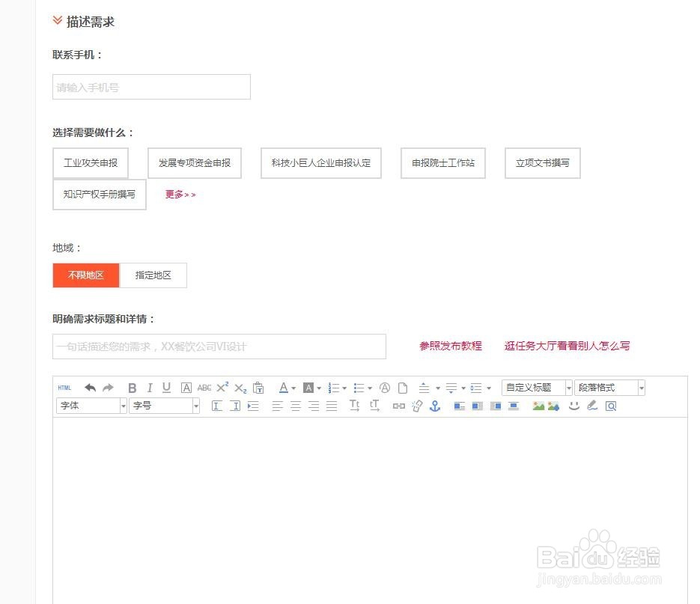The image size is (700, 604).
Task: Set left-to-right text direction
Action: coord(217,406)
